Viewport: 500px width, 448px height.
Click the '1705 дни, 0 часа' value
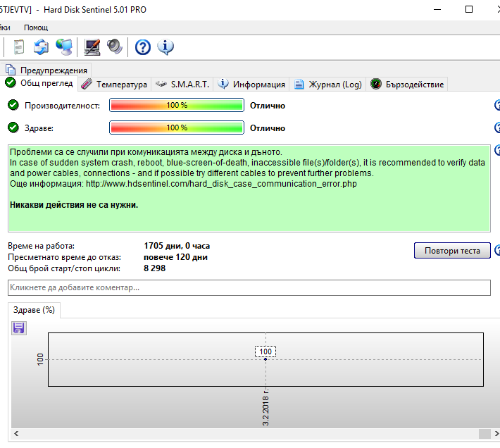pos(177,246)
